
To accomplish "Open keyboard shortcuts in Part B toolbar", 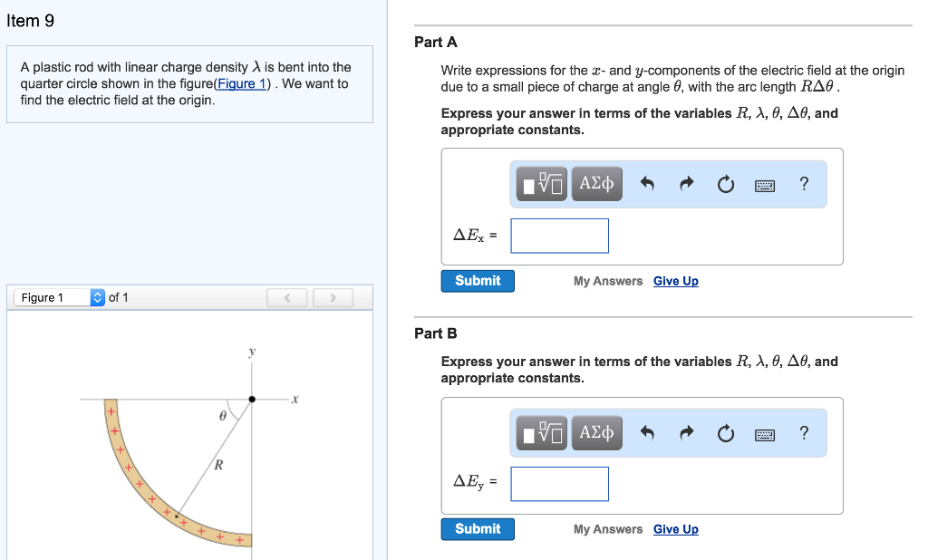I will tap(765, 434).
